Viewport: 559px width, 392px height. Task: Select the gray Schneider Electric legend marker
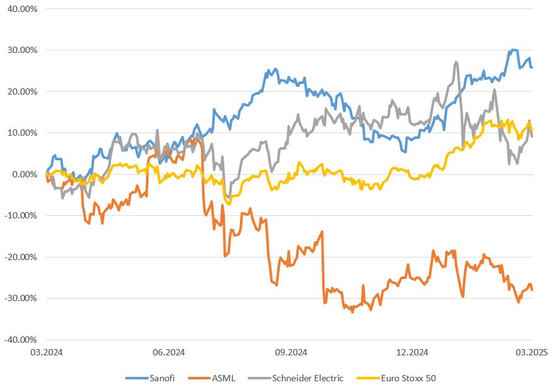tap(258, 378)
